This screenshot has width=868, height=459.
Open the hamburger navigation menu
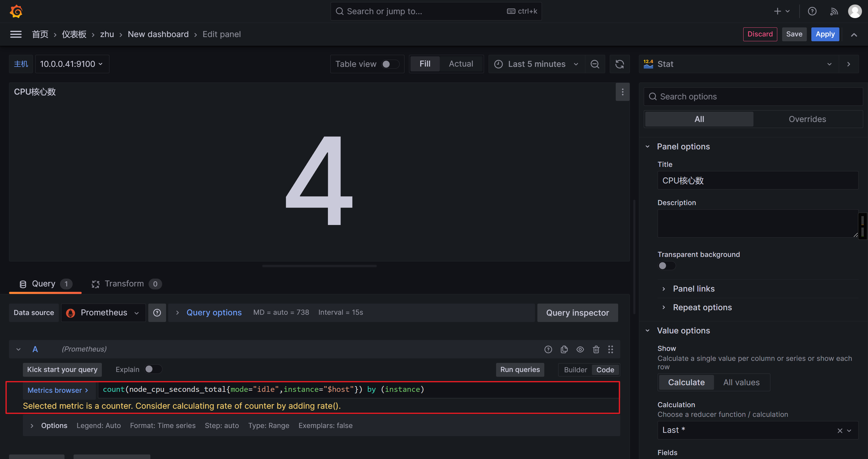(16, 34)
